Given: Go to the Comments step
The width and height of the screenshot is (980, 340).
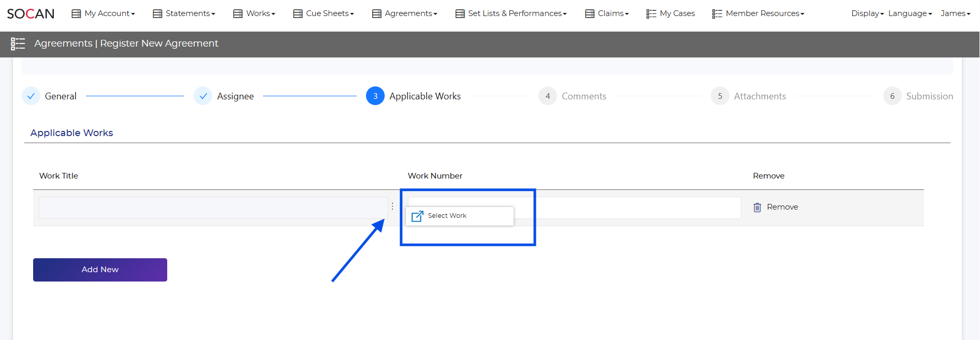Looking at the screenshot, I should tap(583, 96).
